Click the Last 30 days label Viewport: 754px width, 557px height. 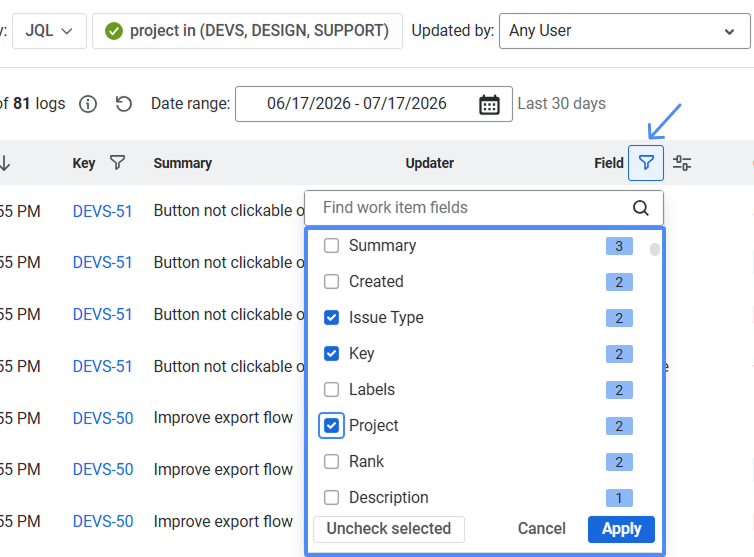pyautogui.click(x=562, y=104)
